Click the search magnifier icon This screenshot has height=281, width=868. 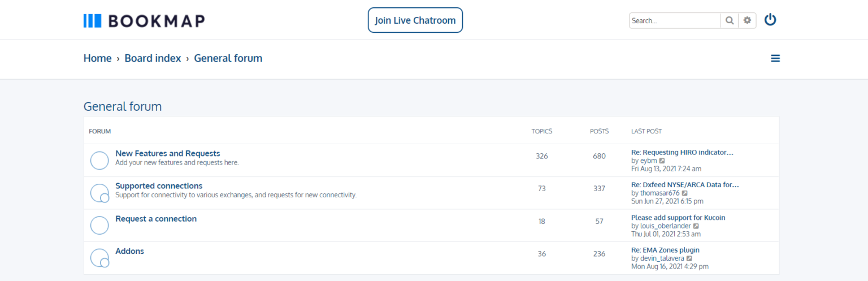(730, 20)
